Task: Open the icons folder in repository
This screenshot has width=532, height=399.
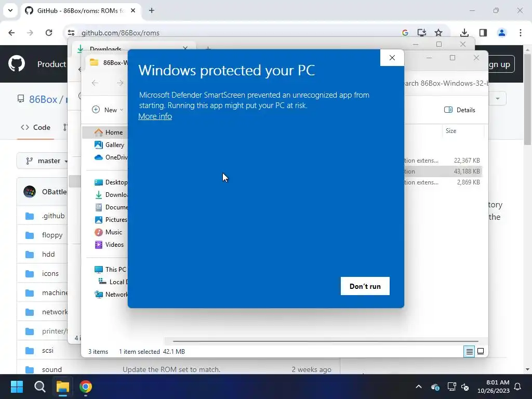Action: pyautogui.click(x=50, y=273)
